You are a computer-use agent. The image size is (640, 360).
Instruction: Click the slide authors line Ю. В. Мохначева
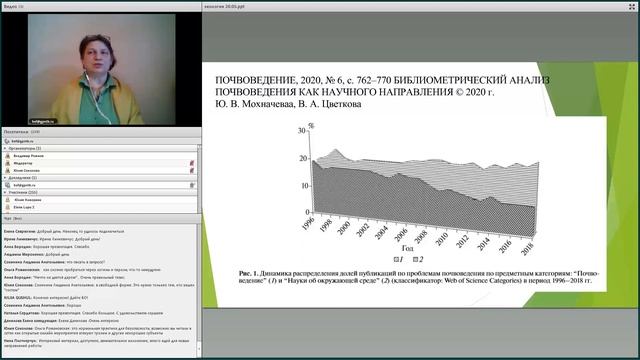pyautogui.click(x=288, y=104)
